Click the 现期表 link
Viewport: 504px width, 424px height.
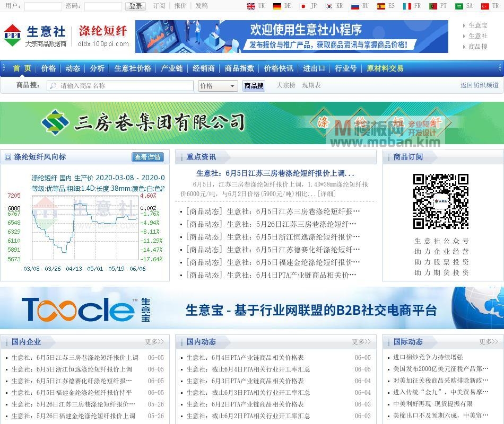(x=311, y=85)
